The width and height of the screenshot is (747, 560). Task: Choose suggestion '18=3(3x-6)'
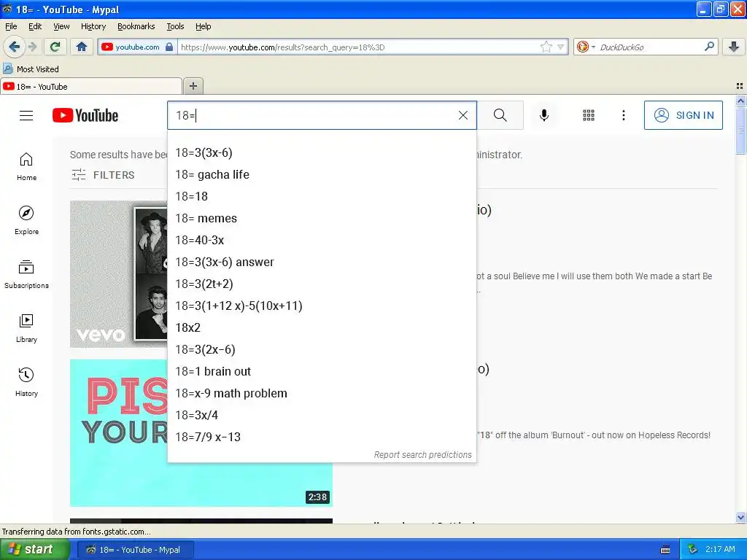point(322,153)
